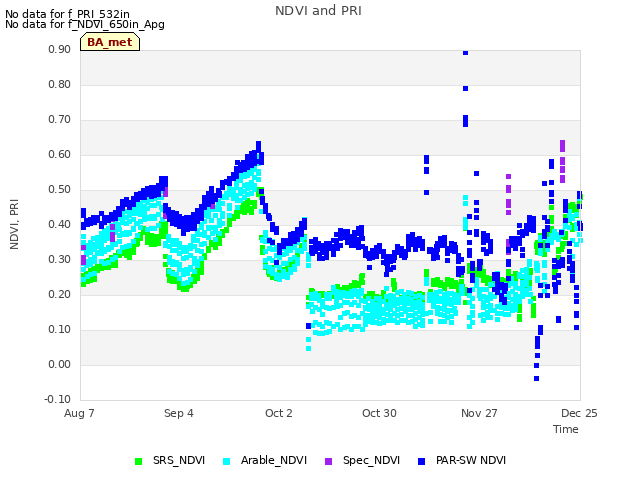Click the 0.40 y-axis tick label
Viewport: 640px width, 480px height.
pyautogui.click(x=60, y=224)
